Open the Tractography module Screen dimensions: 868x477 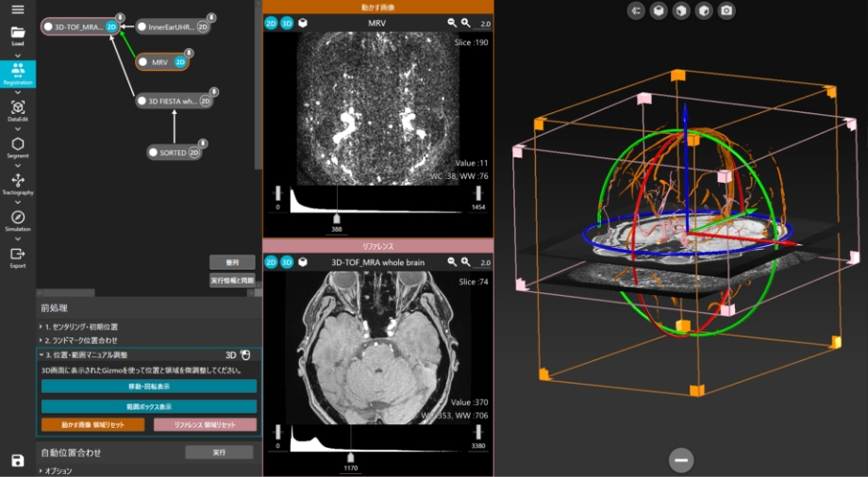click(17, 184)
